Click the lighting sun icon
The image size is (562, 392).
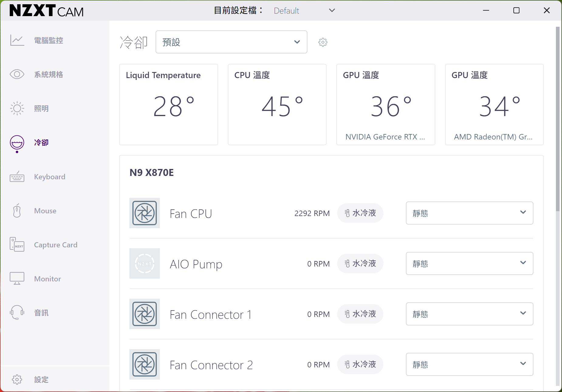tap(17, 108)
